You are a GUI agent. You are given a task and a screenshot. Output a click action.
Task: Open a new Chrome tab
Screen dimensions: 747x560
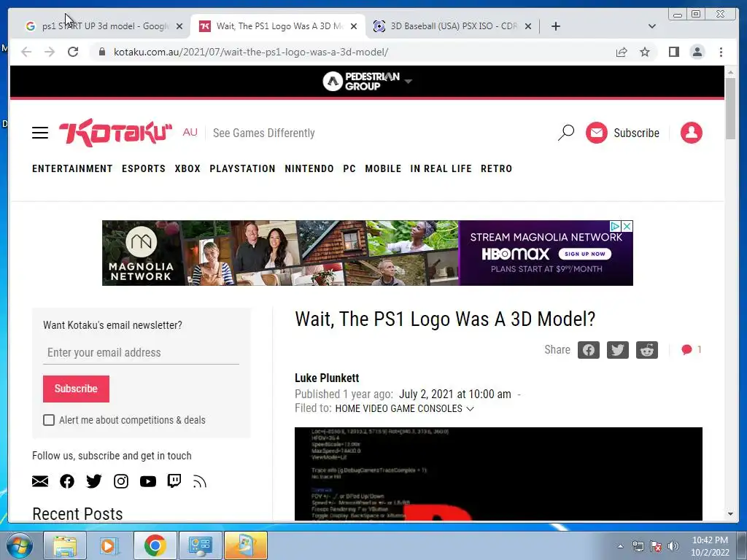(x=555, y=26)
